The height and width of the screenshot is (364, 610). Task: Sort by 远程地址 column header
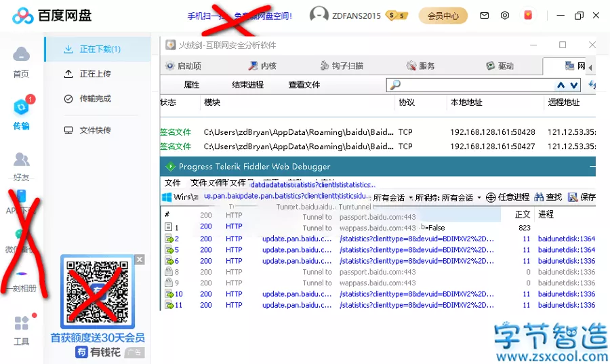pos(564,102)
